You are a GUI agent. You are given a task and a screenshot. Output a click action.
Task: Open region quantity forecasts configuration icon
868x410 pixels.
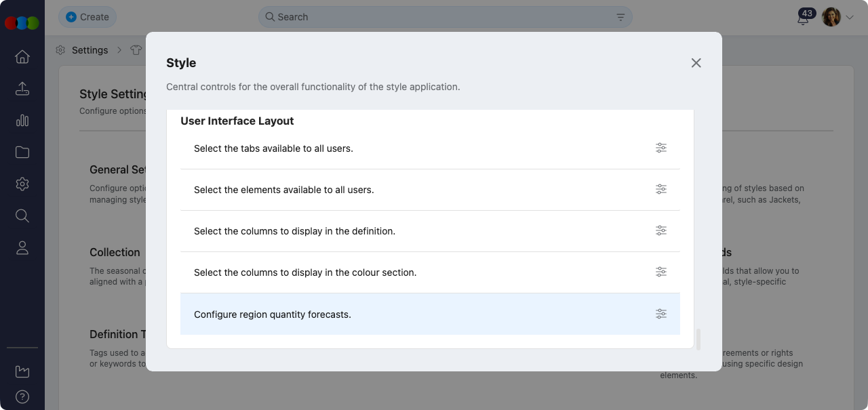660,314
